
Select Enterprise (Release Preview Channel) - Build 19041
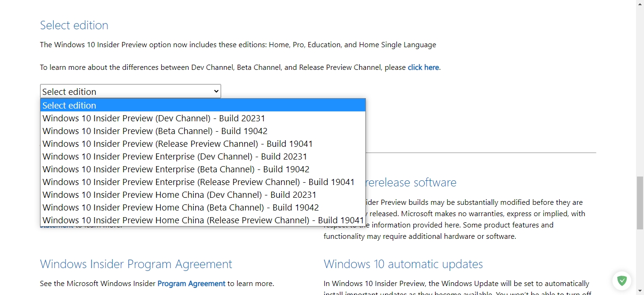point(203,182)
